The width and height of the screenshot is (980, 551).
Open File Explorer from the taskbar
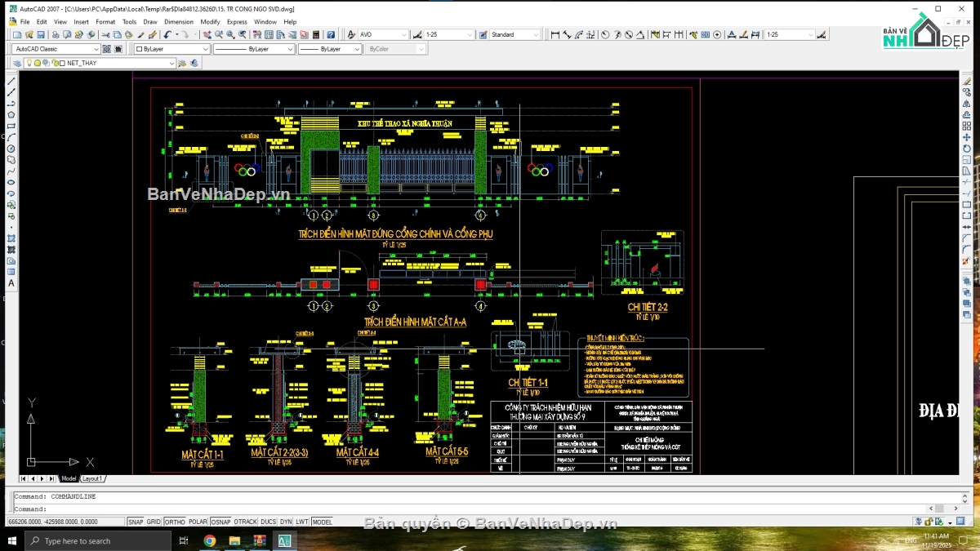coord(234,541)
